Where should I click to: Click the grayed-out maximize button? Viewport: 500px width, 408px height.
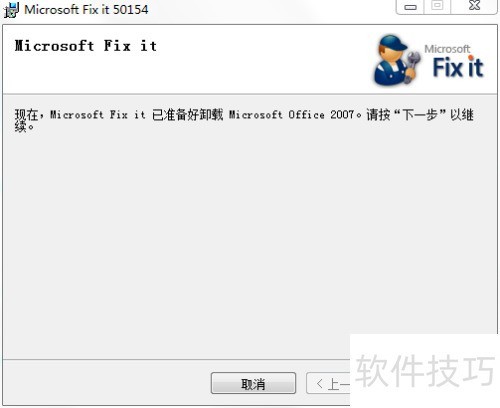[437, 6]
